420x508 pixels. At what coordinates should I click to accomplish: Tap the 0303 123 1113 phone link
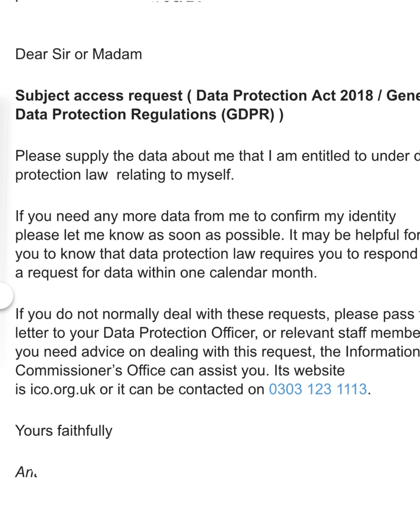click(x=318, y=389)
